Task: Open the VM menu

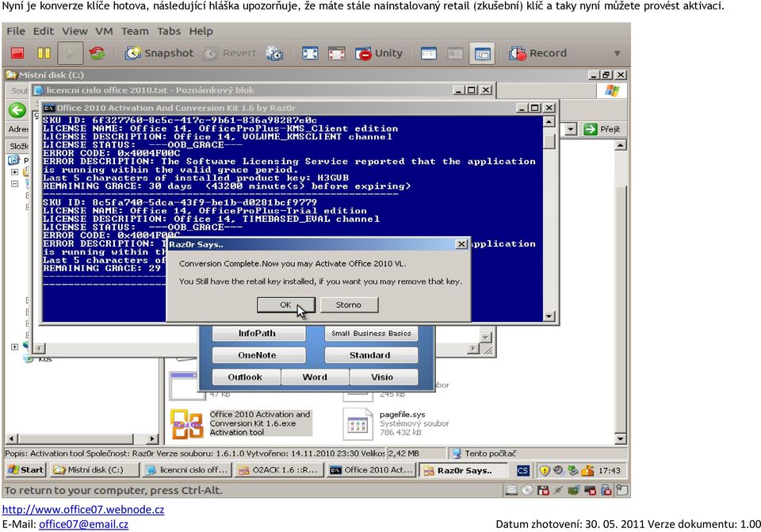Action: (104, 31)
